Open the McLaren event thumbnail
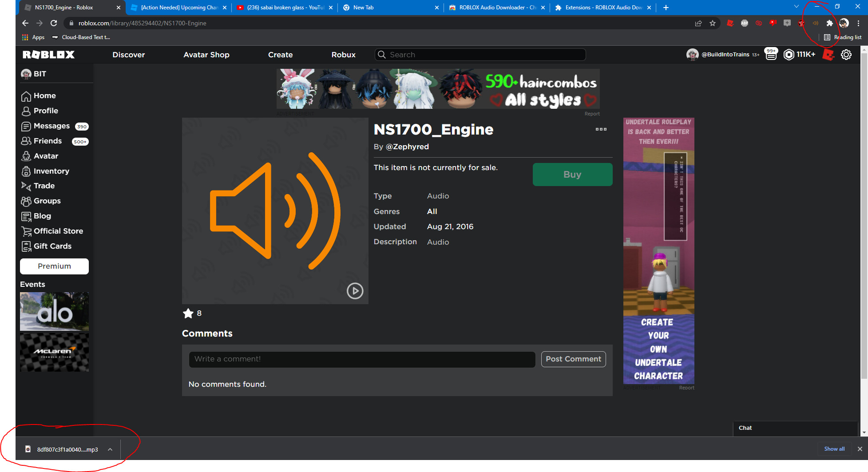868x472 pixels. [x=54, y=352]
